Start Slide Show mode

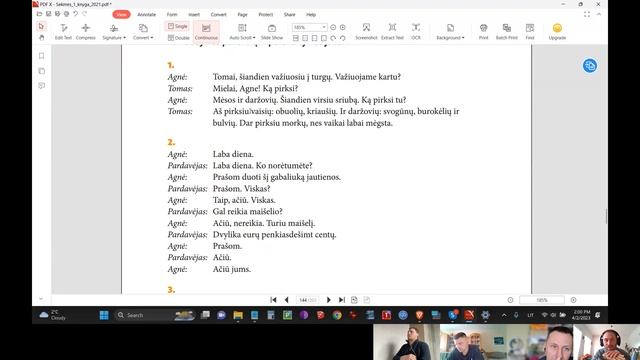pyautogui.click(x=272, y=31)
